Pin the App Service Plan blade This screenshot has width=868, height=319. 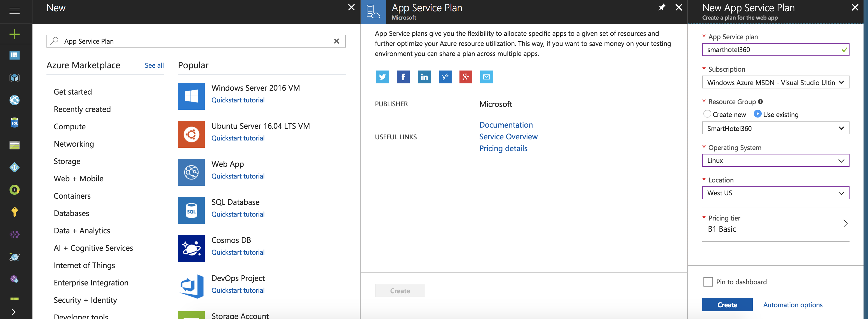click(x=662, y=7)
